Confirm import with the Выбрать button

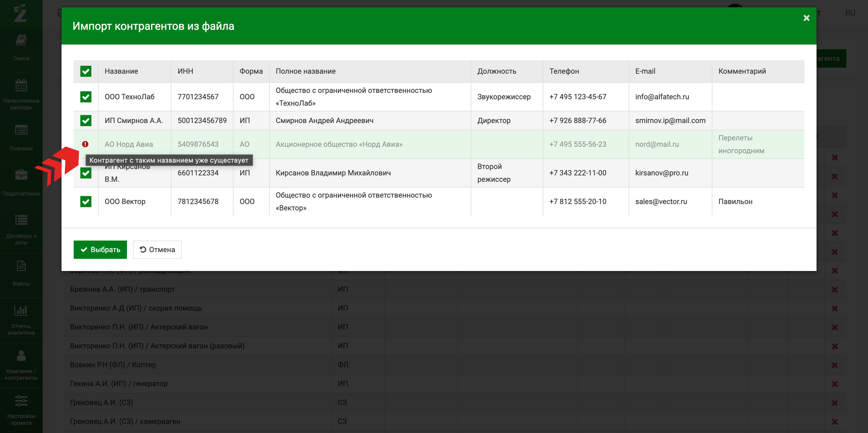click(100, 250)
